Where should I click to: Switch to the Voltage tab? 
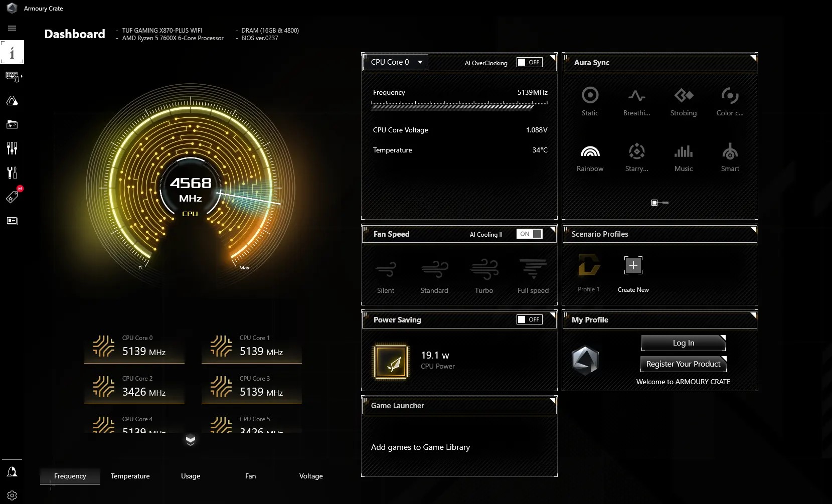click(311, 476)
